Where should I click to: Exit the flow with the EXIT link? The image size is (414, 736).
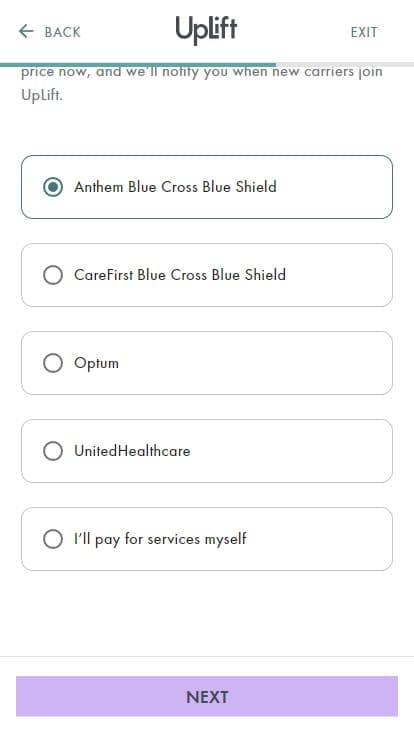pos(364,32)
